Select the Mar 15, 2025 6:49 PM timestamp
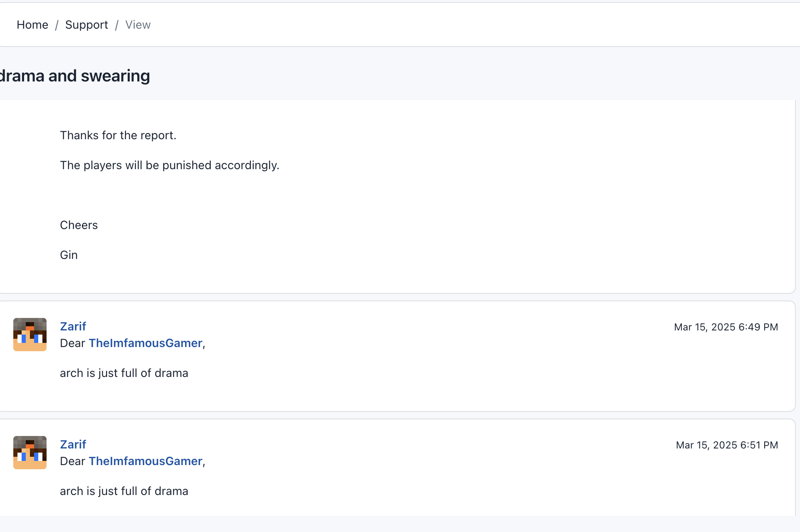Screen dimensions: 800x532 click(x=726, y=327)
